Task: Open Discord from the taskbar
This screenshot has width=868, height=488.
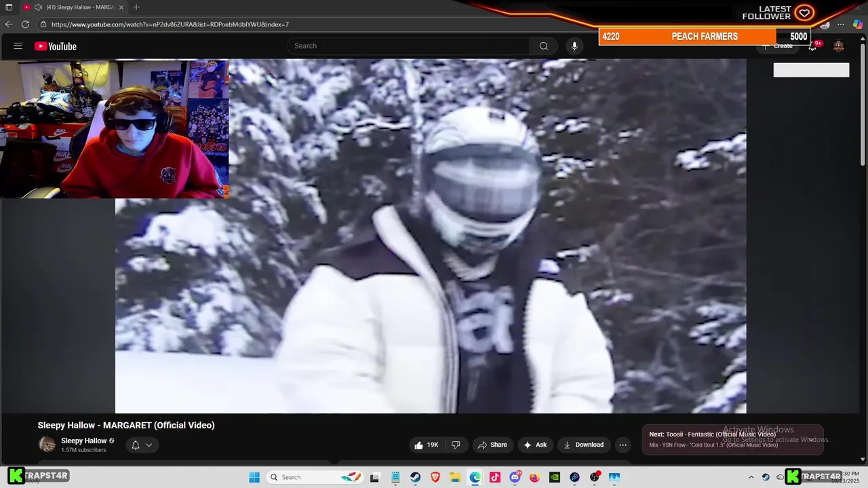Action: 515,477
